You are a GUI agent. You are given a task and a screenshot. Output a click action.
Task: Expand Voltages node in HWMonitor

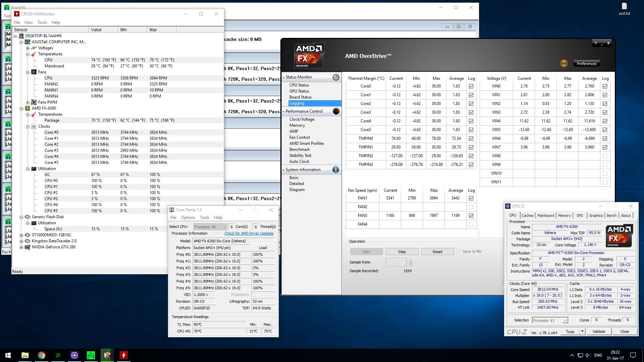tap(28, 48)
